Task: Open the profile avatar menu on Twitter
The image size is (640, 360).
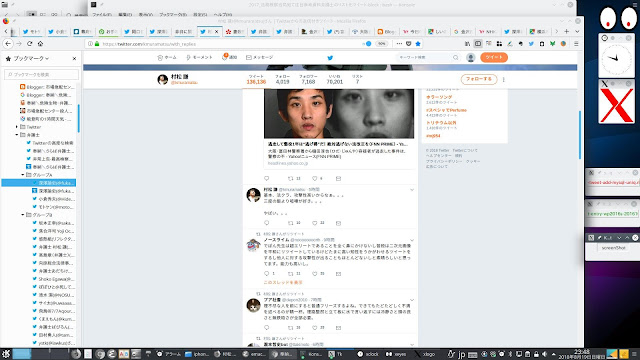Action: 471,58
